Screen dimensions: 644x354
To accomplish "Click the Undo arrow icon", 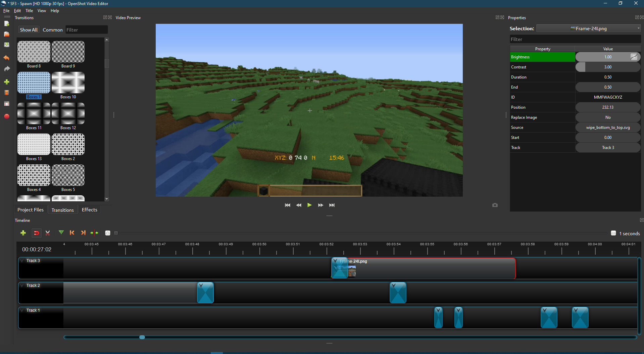I will 6,58.
